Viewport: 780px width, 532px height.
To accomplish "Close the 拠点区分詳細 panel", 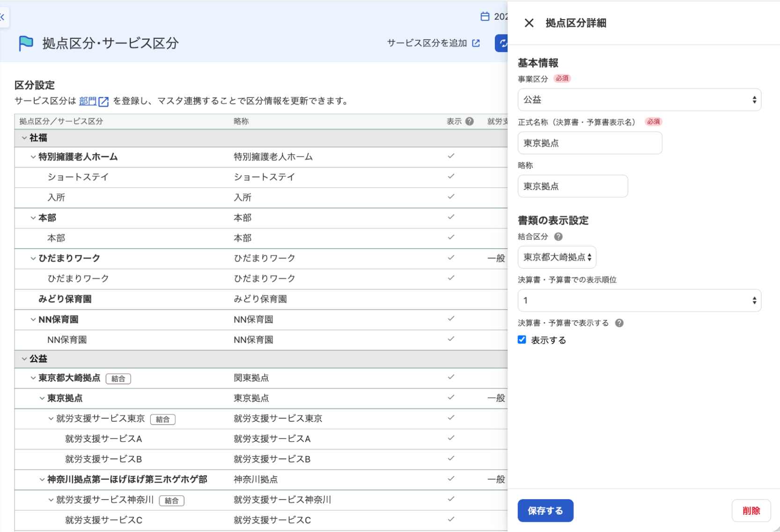I will click(x=529, y=23).
